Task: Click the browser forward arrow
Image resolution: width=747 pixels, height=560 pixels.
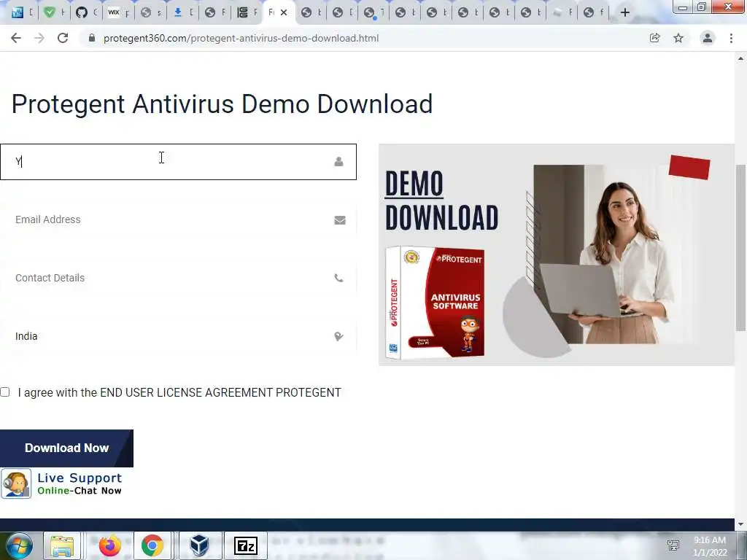Action: [x=39, y=38]
